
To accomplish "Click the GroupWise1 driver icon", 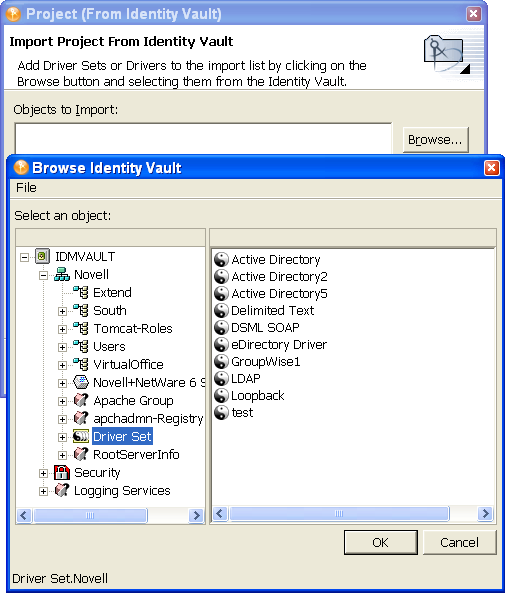I will [x=221, y=362].
